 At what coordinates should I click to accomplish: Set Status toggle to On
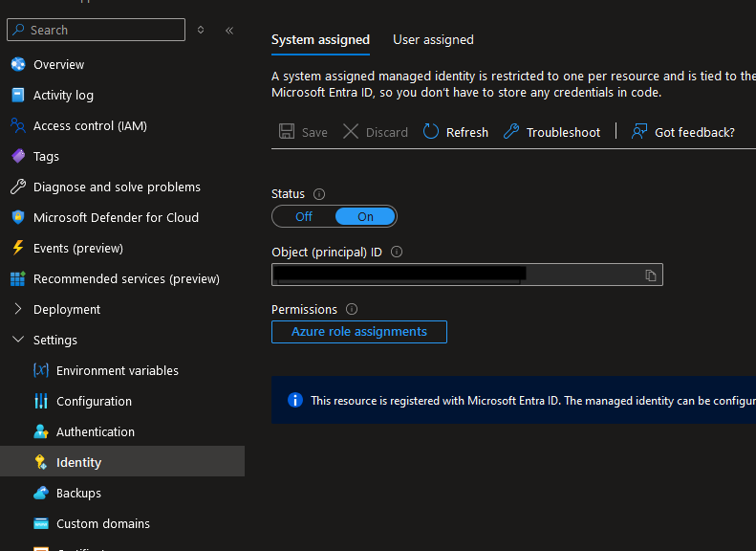click(365, 216)
